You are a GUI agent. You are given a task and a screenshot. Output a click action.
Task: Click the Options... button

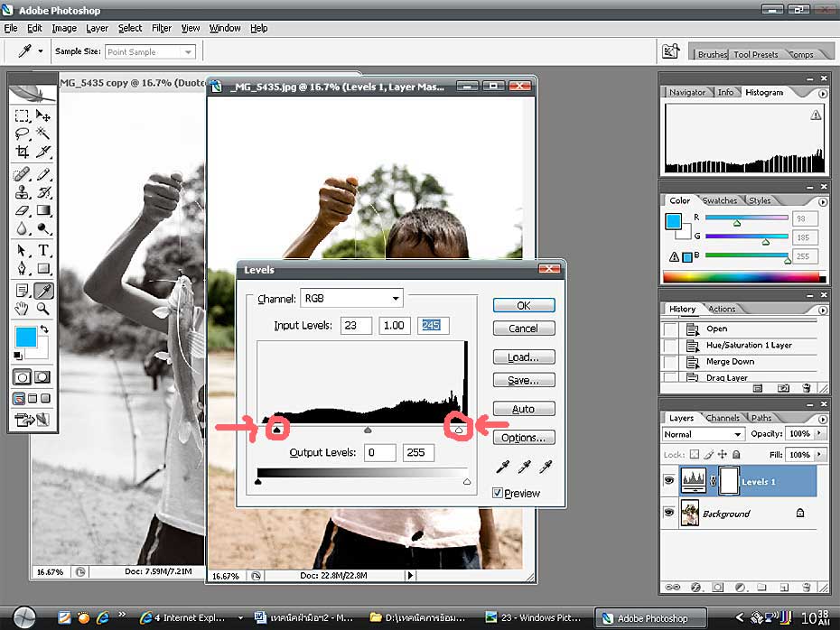click(x=524, y=438)
